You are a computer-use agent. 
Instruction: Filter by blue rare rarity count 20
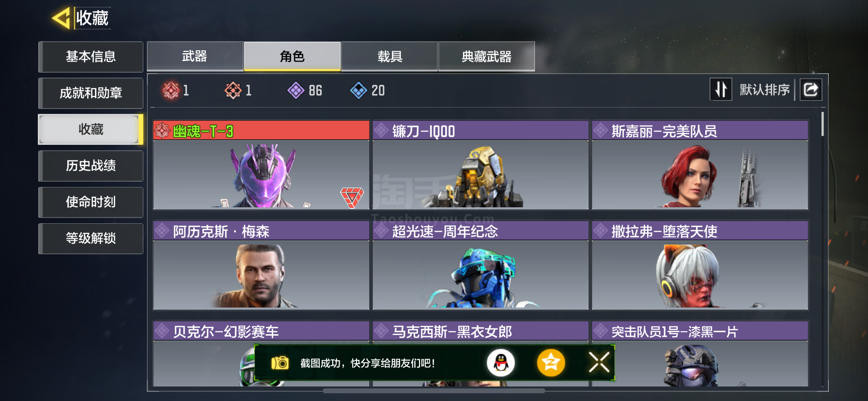(368, 90)
